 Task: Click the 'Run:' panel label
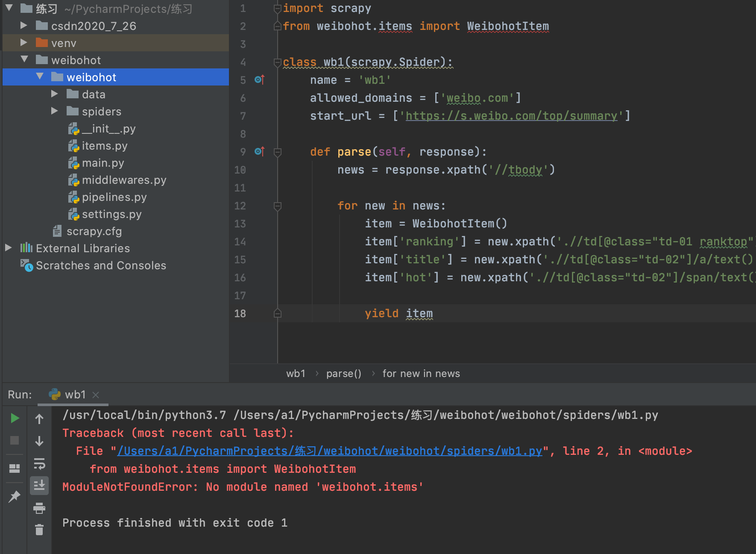click(x=20, y=395)
